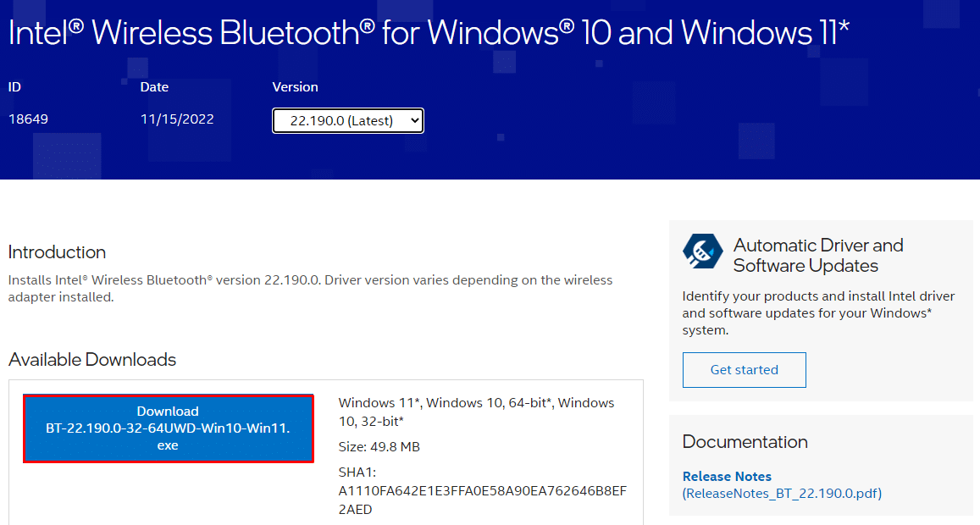This screenshot has width=980, height=525.
Task: Click the Available Downloads heading
Action: click(x=91, y=359)
